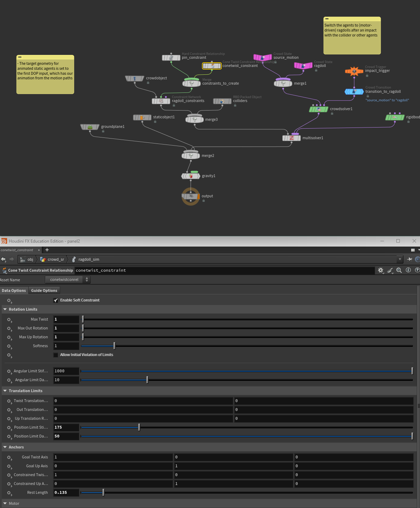Select the multisolver1 node icon
The width and height of the screenshot is (420, 508).
292,138
